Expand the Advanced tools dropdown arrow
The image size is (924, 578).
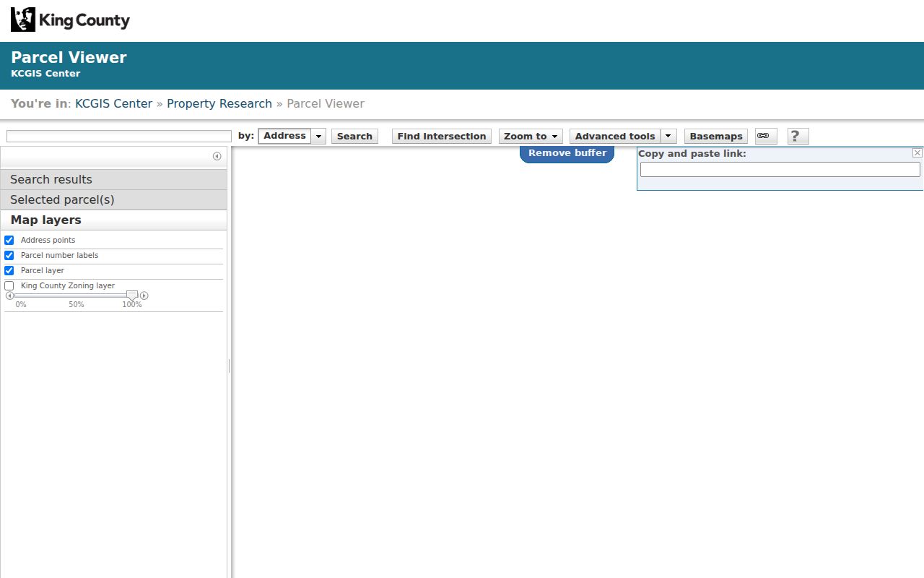coord(668,136)
